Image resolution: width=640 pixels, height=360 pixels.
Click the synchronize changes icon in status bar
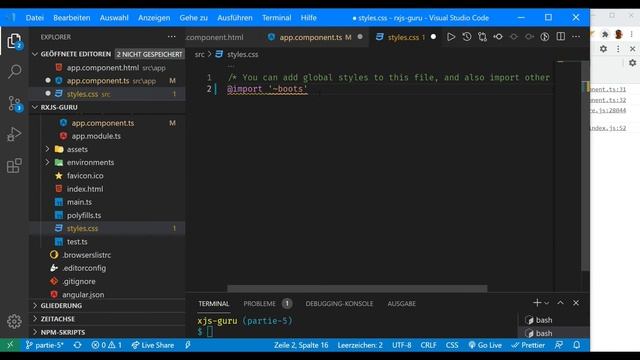(x=77, y=345)
